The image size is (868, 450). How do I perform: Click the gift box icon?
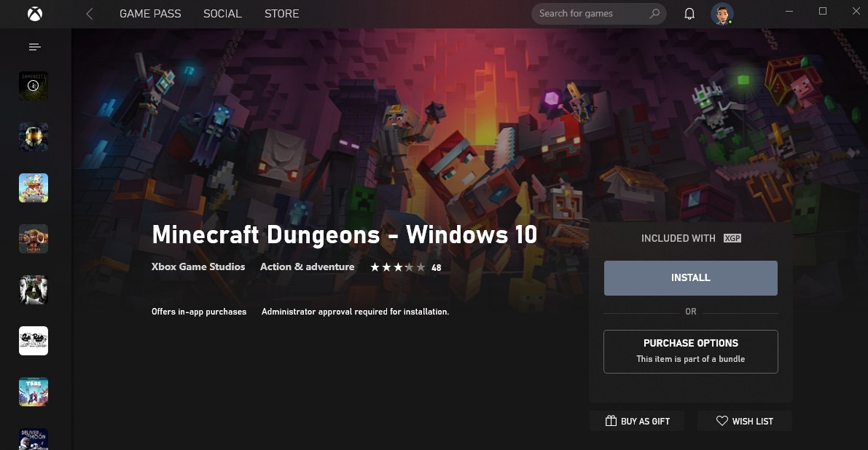coord(611,421)
